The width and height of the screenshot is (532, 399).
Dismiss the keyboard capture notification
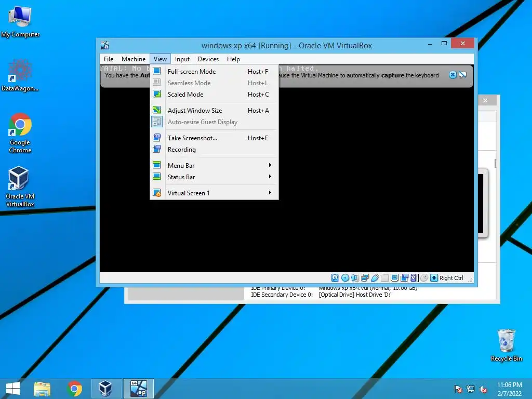click(453, 75)
